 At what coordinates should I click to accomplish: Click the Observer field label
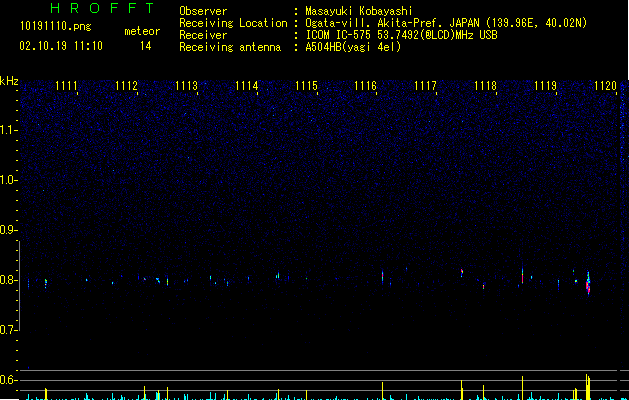203,11
